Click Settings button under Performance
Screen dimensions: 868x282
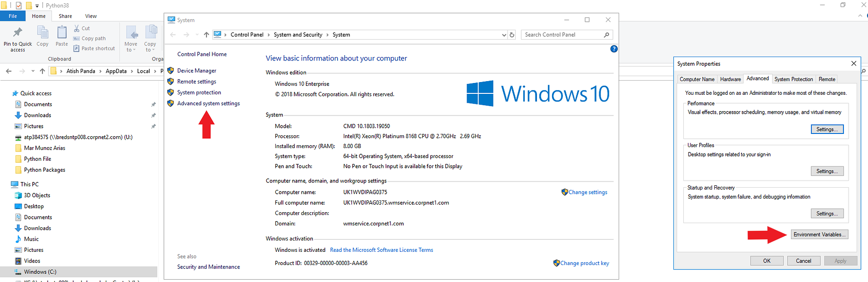tap(827, 129)
